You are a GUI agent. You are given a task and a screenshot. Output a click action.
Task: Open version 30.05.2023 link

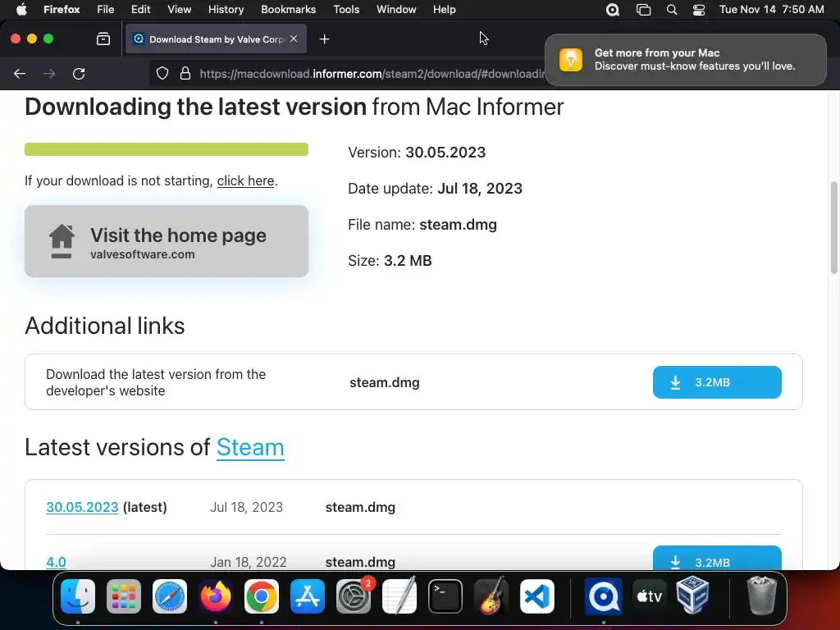pos(82,507)
